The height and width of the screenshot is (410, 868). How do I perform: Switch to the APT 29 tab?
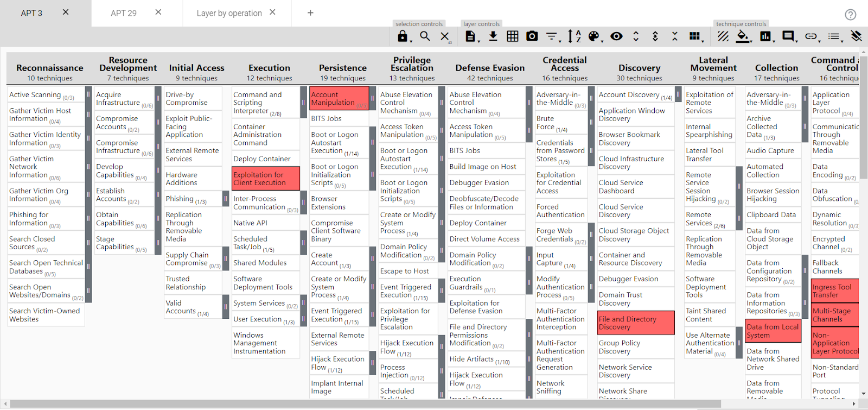(x=124, y=13)
